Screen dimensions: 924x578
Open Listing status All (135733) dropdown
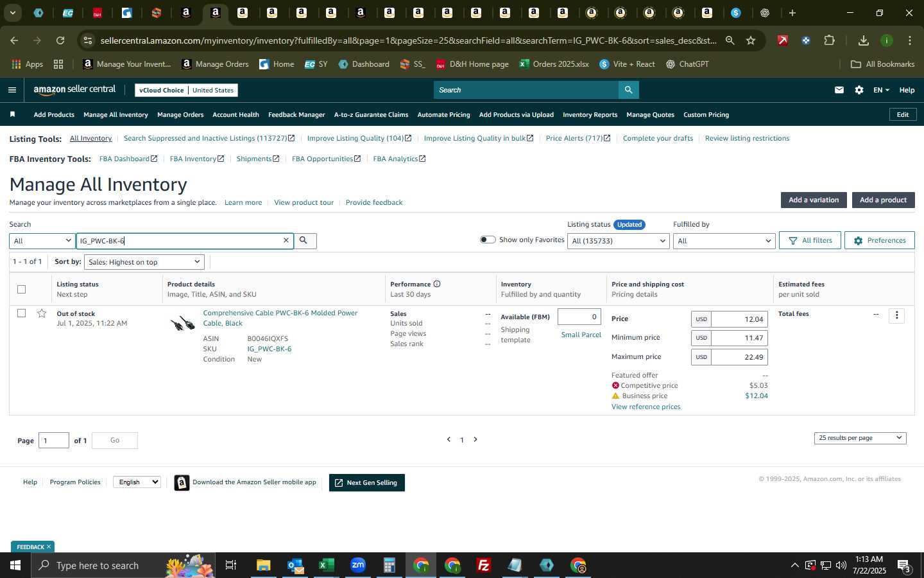[x=619, y=241]
